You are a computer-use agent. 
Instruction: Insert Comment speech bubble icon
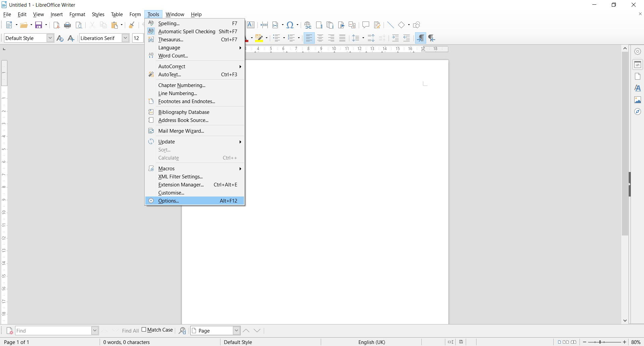[366, 25]
